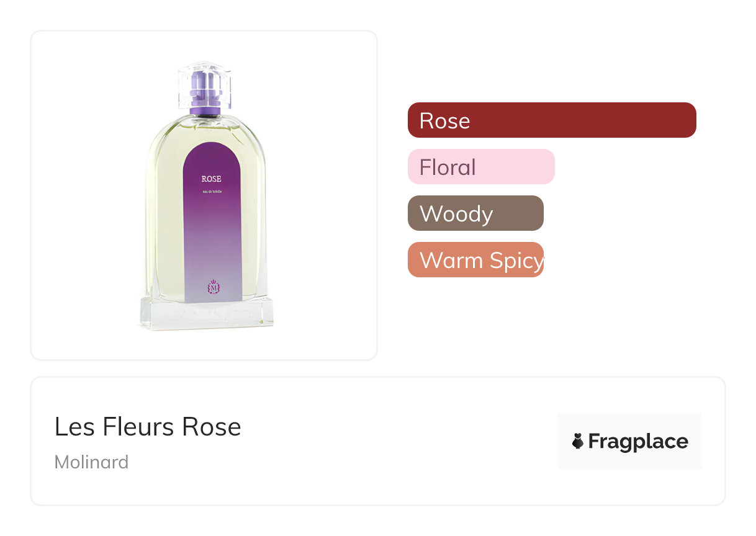Click the purple atomizer sprayer on the bottle

pos(205,93)
